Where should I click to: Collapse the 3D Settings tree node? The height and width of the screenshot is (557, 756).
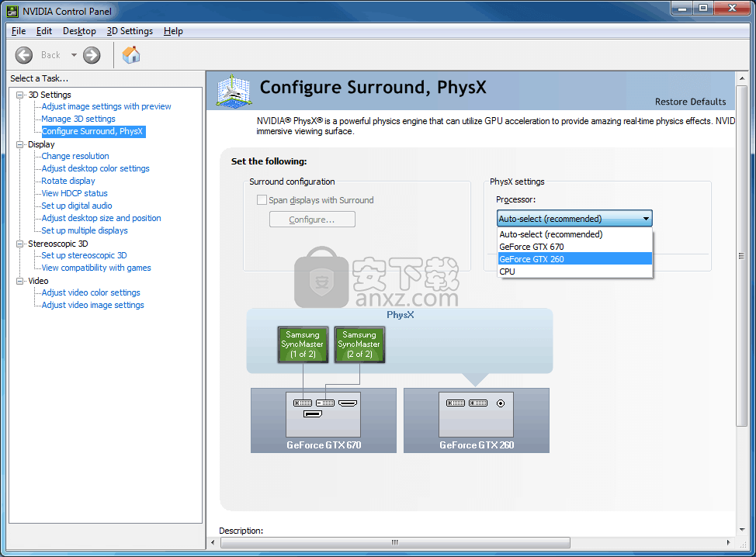tap(19, 95)
